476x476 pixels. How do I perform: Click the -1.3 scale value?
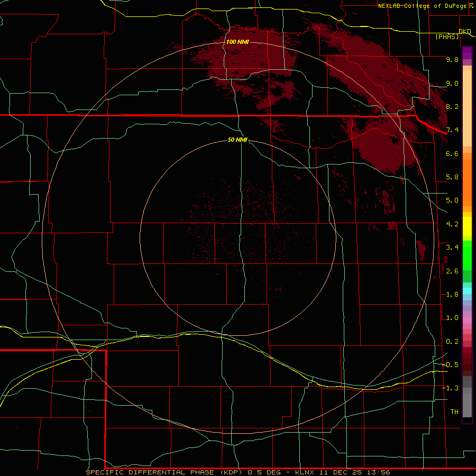[x=451, y=388]
